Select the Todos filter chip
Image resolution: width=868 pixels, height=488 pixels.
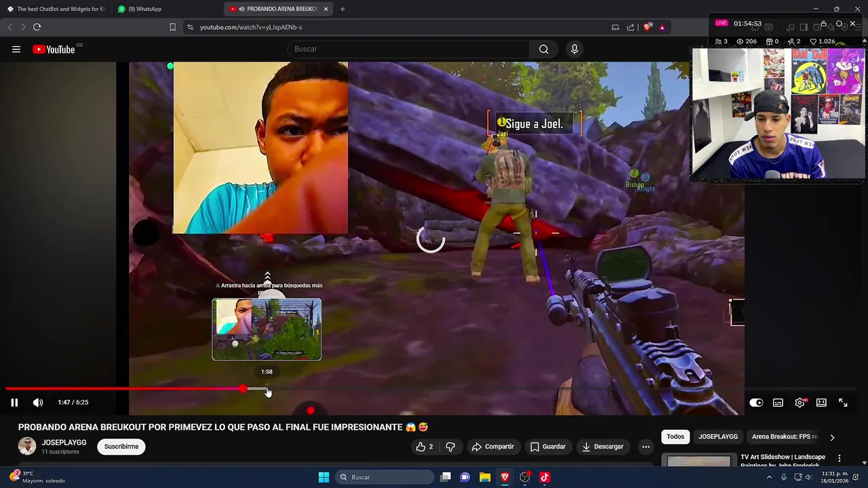tap(675, 436)
